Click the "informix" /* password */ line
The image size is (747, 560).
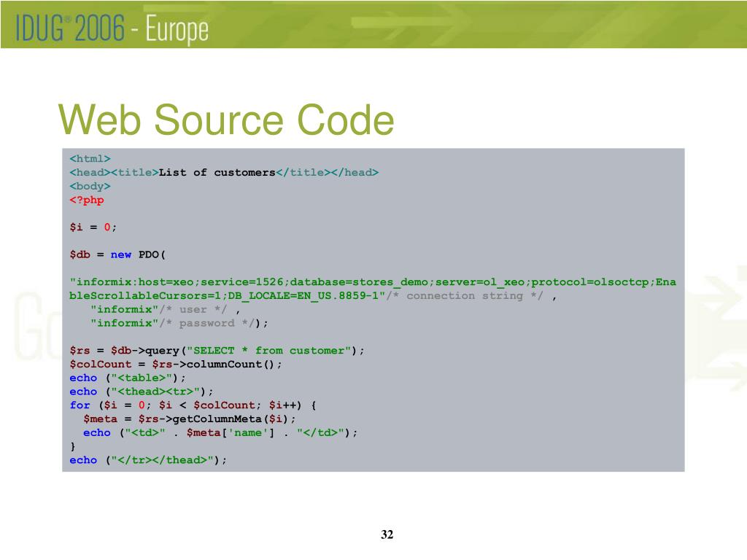pyautogui.click(x=179, y=323)
